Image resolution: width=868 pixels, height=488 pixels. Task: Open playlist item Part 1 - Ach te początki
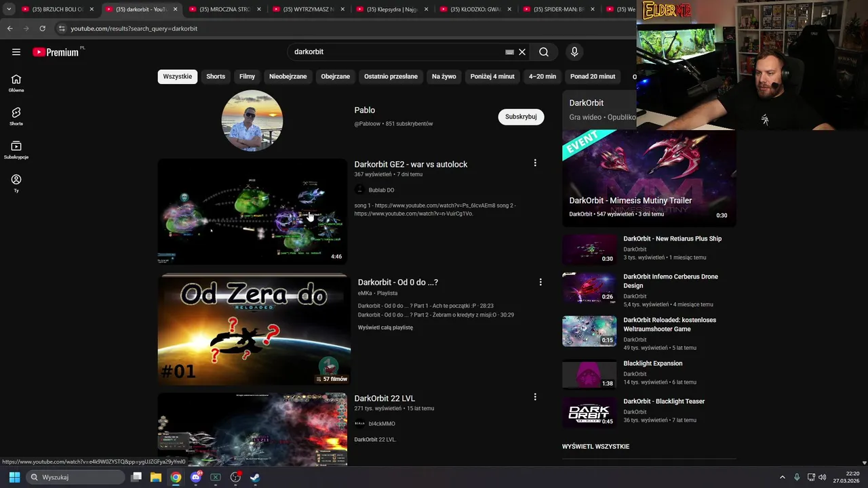pos(426,306)
